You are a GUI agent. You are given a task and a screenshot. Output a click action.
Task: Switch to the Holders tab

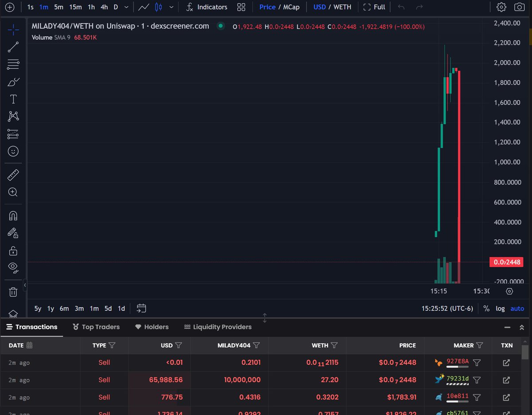(152, 327)
